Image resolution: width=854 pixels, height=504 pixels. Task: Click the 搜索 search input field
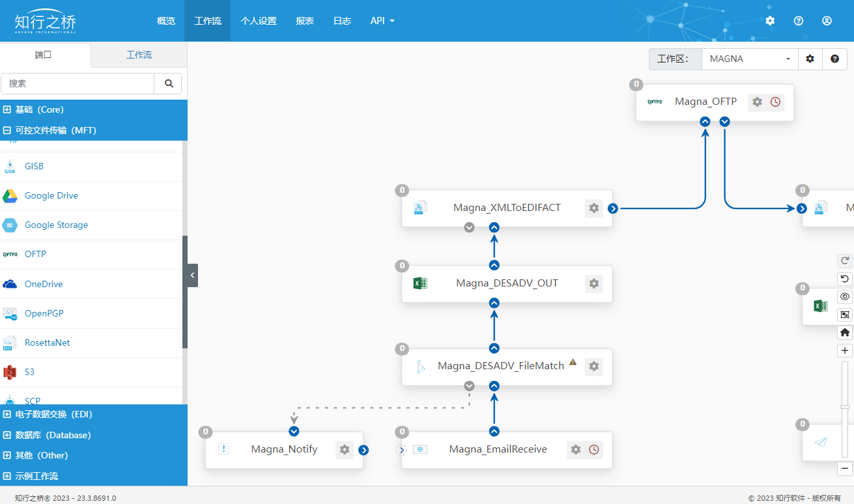coord(78,83)
